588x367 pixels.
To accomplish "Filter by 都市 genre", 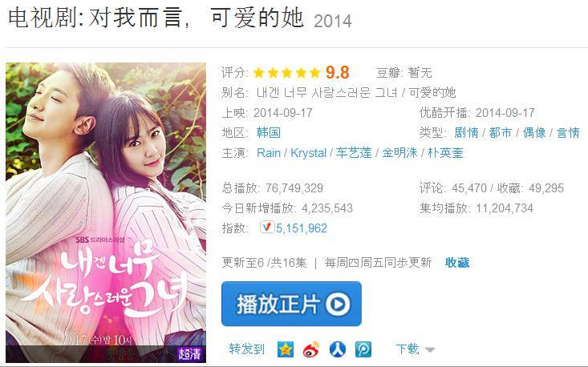I will click(x=501, y=132).
